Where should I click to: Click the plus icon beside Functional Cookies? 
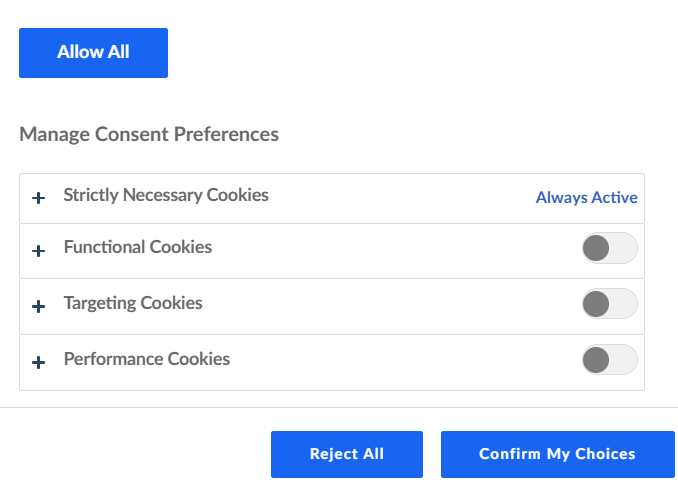pos(39,251)
